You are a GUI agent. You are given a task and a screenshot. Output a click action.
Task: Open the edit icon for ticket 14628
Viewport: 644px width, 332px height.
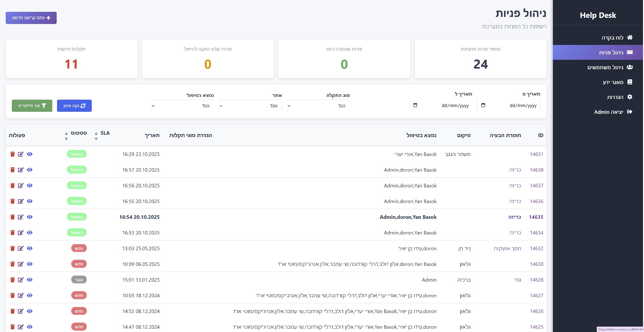21,280
